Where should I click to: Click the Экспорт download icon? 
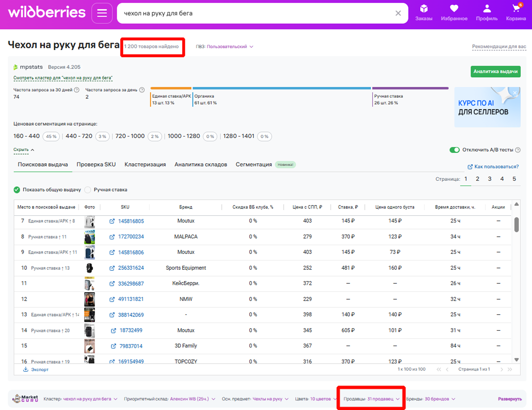[26, 369]
